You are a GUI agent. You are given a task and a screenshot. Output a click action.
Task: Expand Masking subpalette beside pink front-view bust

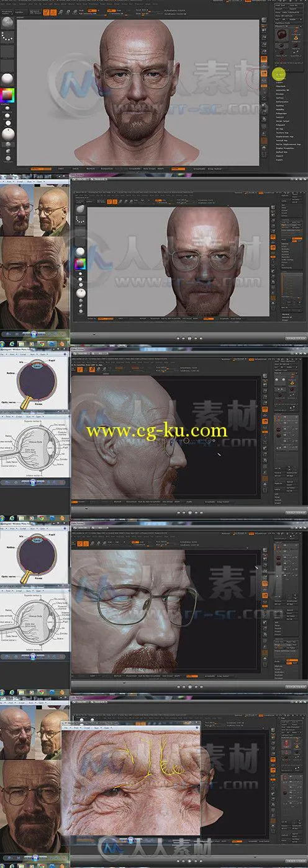point(279,105)
